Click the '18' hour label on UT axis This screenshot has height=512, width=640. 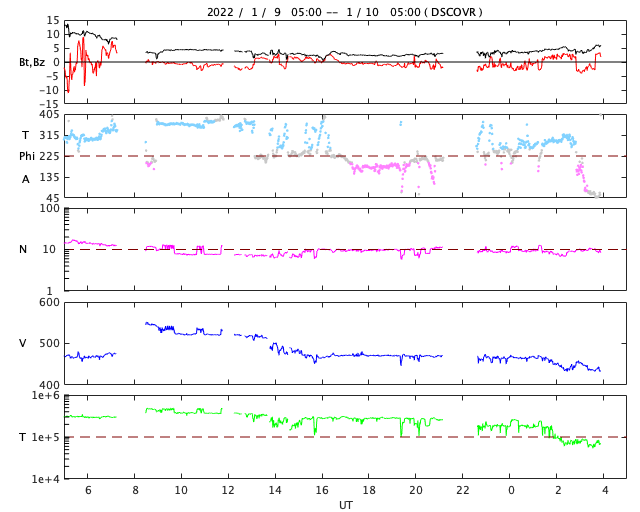pyautogui.click(x=369, y=490)
